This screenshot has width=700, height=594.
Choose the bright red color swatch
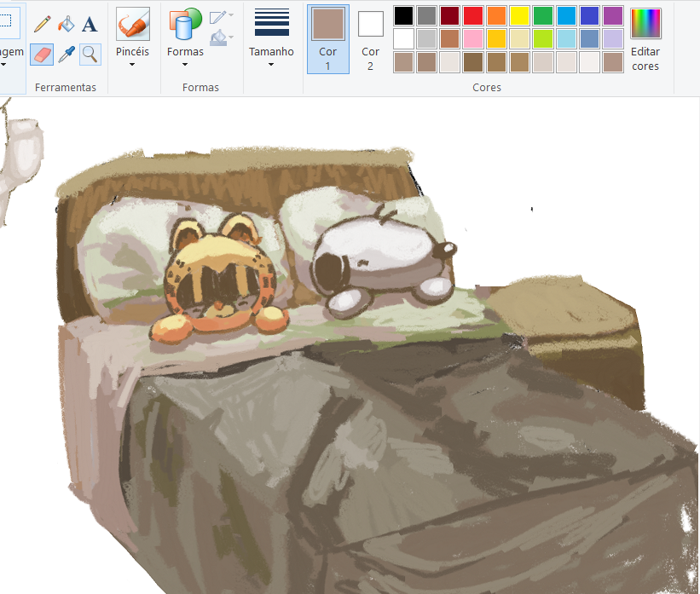point(473,16)
